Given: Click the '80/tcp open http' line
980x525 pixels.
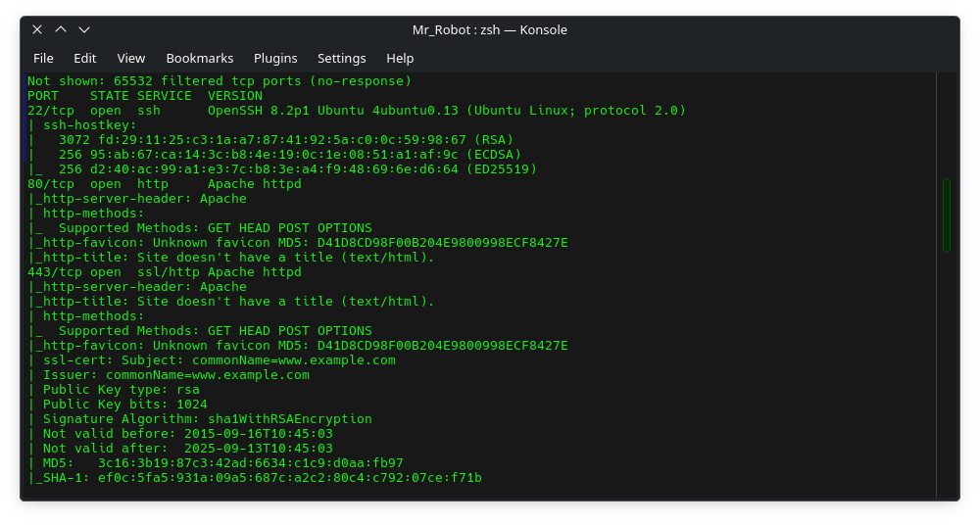Looking at the screenshot, I should point(165,184).
